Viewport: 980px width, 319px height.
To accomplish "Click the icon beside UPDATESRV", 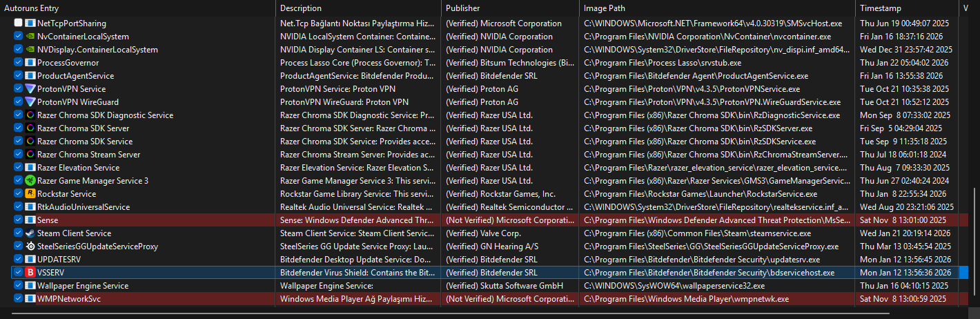I will tap(30, 260).
